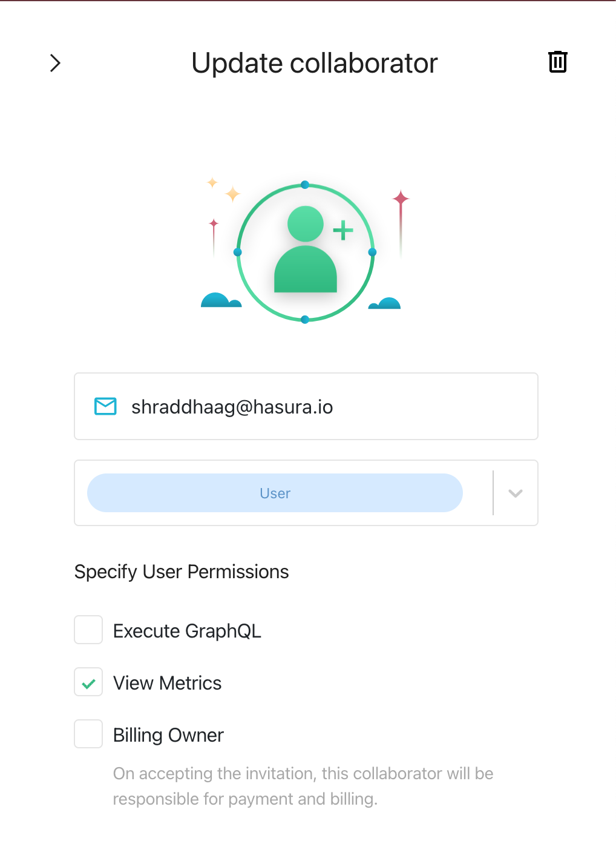This screenshot has width=616, height=844.
Task: Enable the Billing Owner permission
Action: click(x=88, y=734)
